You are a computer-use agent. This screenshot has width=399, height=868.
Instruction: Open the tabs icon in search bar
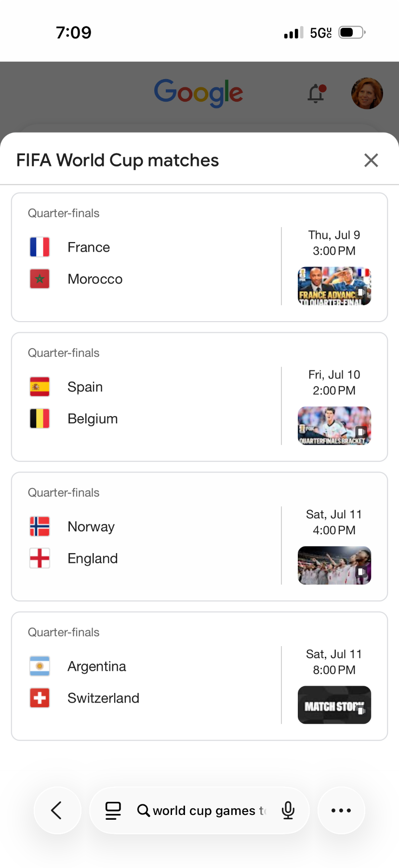click(x=113, y=811)
